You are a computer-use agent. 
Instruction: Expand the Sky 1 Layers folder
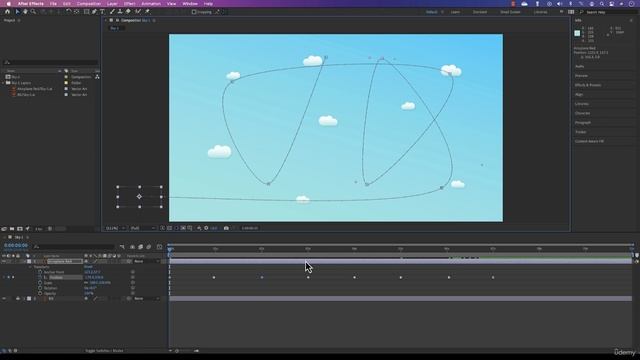click(x=3, y=83)
